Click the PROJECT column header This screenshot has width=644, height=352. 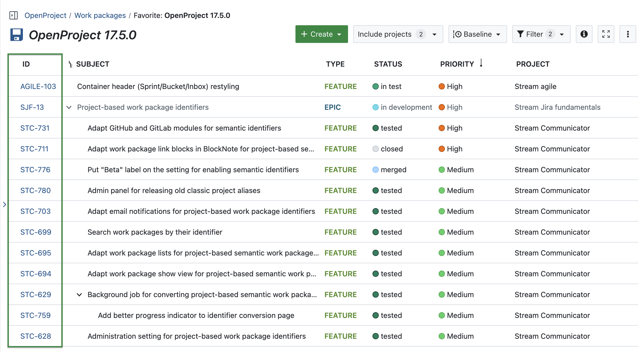tap(533, 64)
